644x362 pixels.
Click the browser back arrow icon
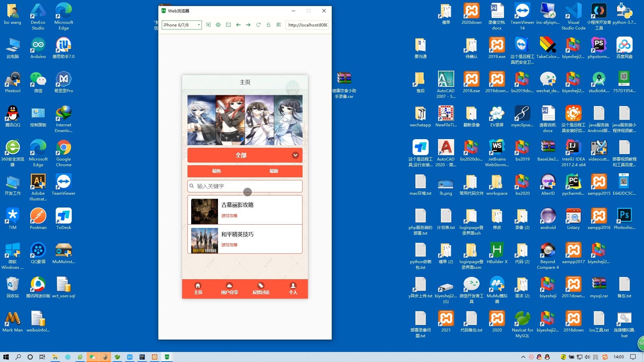point(238,25)
